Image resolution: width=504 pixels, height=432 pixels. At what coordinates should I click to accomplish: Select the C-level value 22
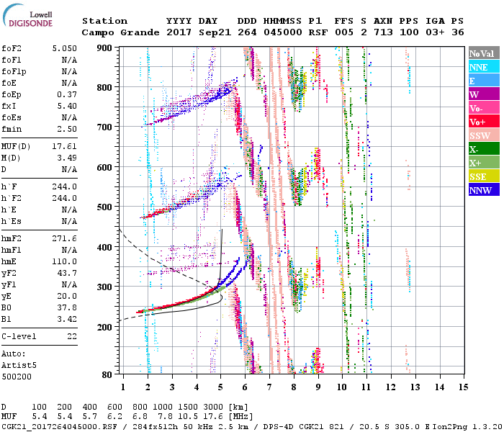coord(72,336)
